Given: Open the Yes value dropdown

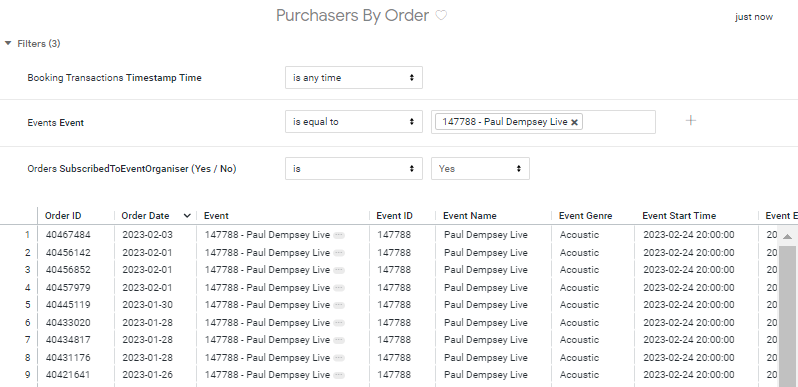Looking at the screenshot, I should [480, 169].
